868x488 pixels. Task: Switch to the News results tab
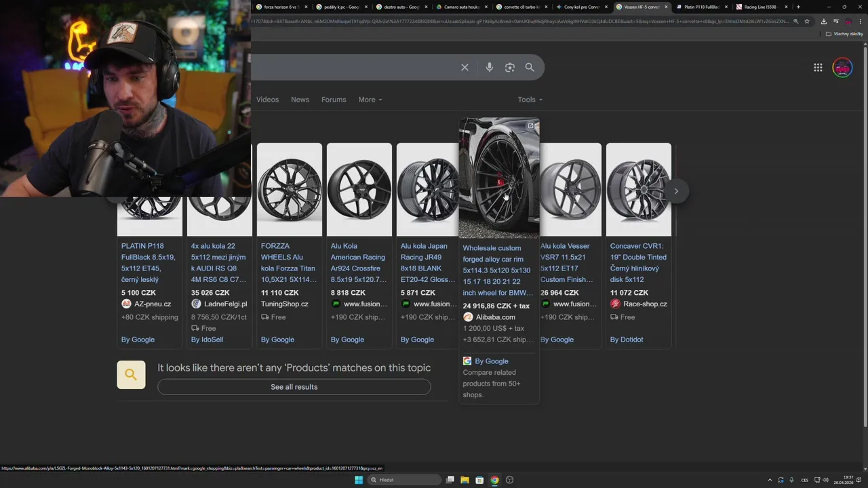coord(300,100)
